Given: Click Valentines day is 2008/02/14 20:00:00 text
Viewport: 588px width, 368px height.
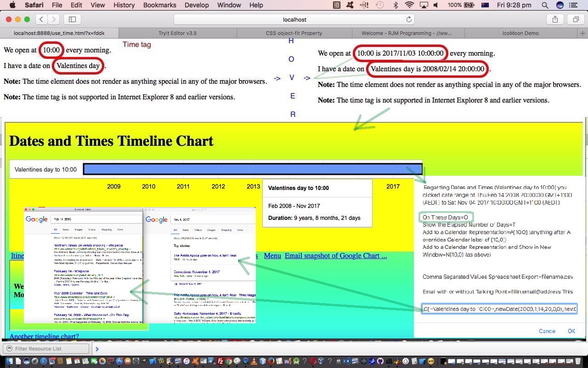Looking at the screenshot, I should 427,69.
